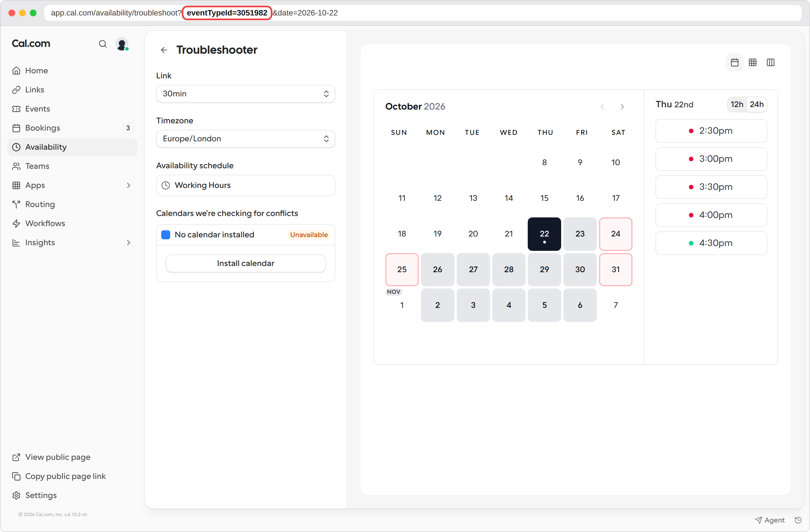Open history icon at bottom right
Viewport: 810px width, 532px height.
pos(798,520)
